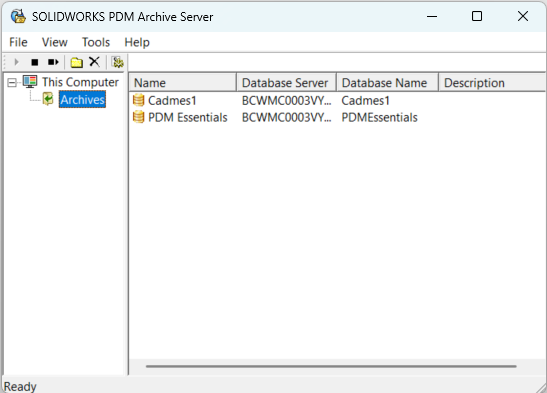The image size is (547, 393).
Task: Click the PDMEssentials database name cell
Action: coord(379,117)
